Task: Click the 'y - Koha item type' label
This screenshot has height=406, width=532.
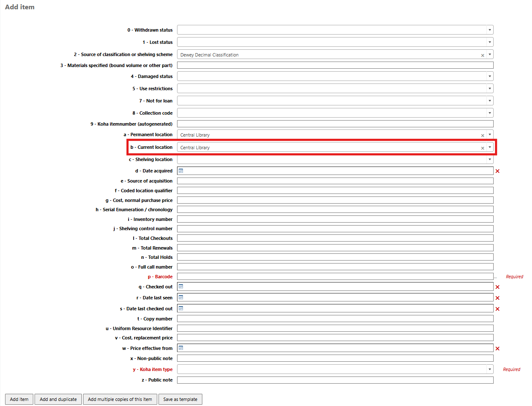Action: pyautogui.click(x=153, y=370)
